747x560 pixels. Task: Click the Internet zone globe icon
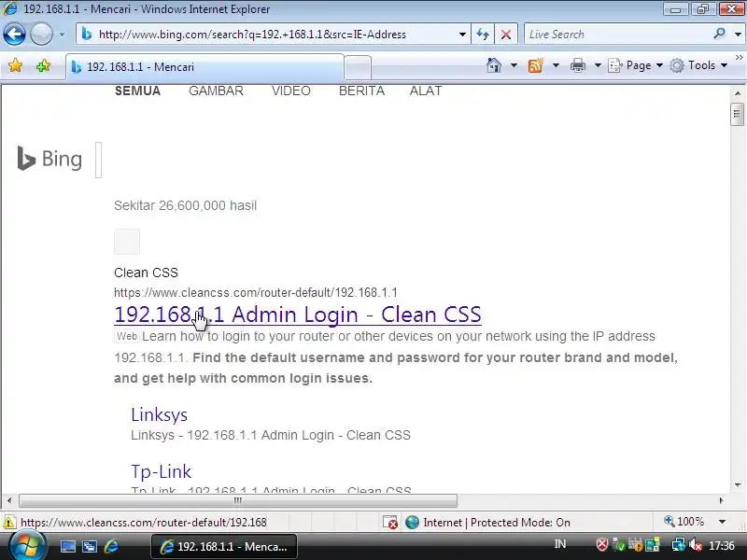click(412, 523)
